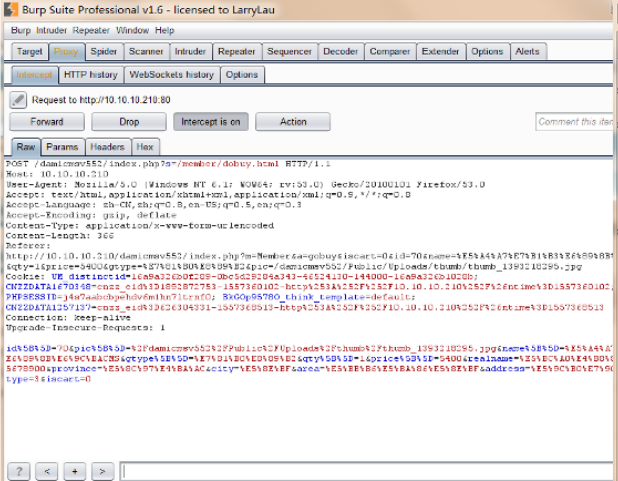
Task: Open the Alerts tab
Action: [x=528, y=52]
